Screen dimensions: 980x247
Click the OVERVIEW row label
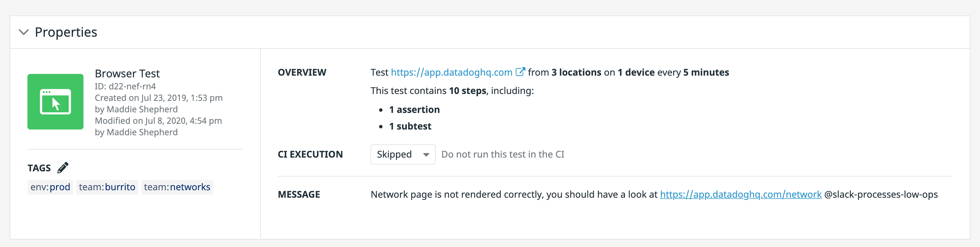(x=302, y=72)
